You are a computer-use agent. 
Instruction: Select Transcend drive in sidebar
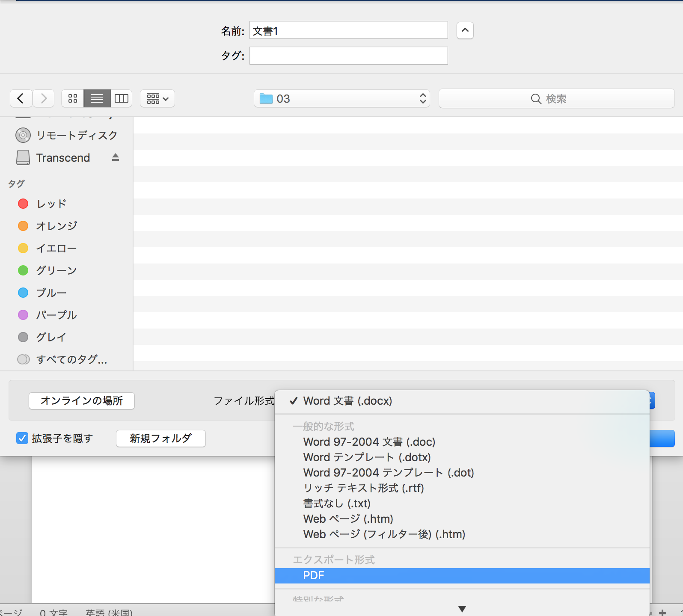tap(62, 158)
